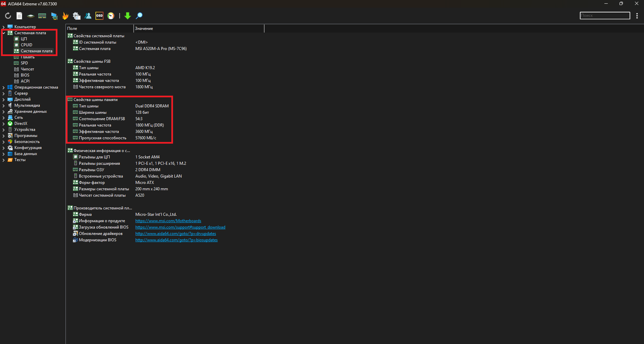Image resolution: width=644 pixels, height=344 pixels.
Task: Open the msi.com Motherboards link
Action: coord(168,221)
